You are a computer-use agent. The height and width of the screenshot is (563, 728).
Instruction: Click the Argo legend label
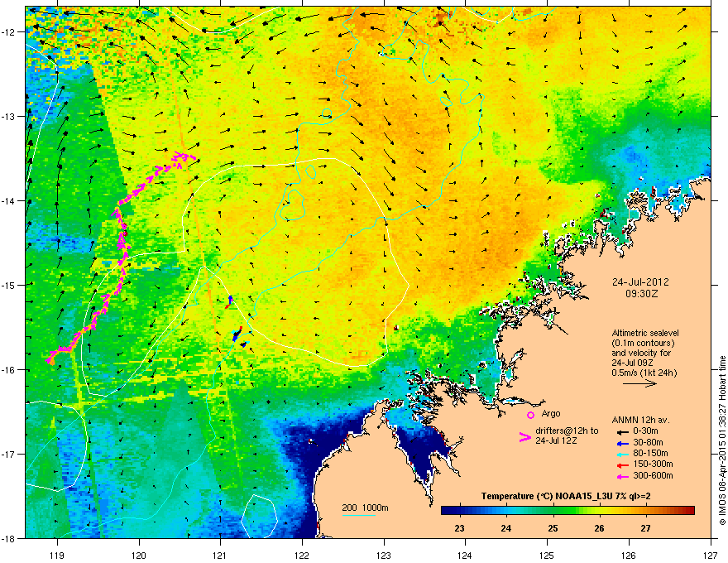[551, 413]
